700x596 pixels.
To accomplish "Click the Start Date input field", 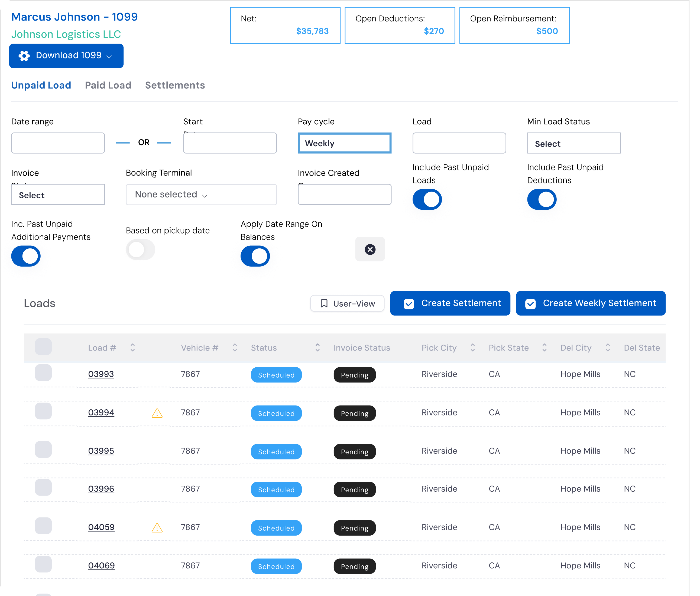I will (230, 143).
